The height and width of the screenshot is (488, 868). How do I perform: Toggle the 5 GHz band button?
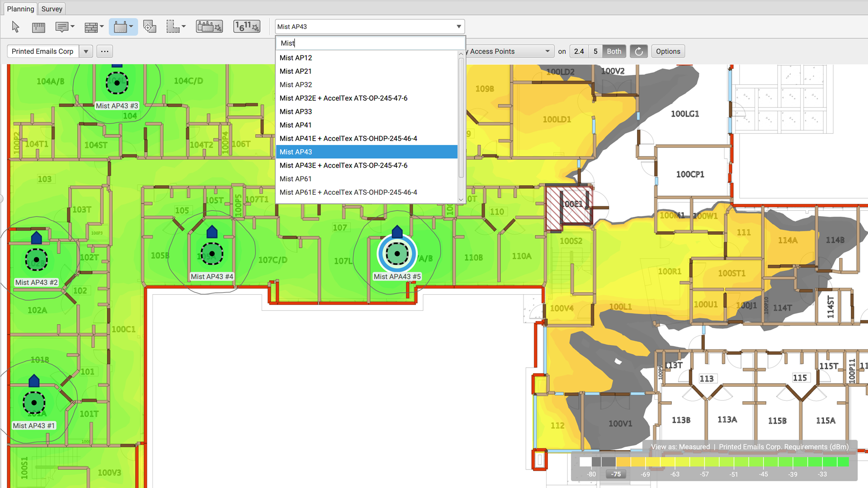[595, 52]
